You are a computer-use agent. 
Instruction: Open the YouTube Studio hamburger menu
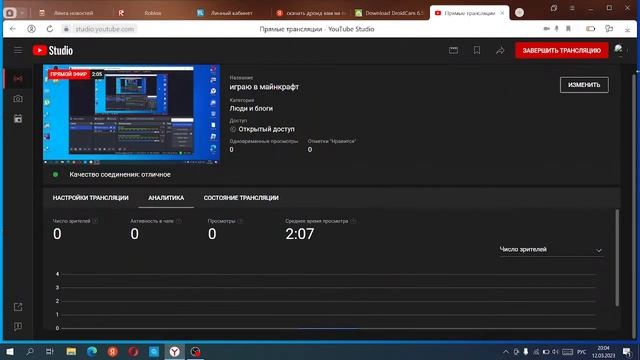[x=18, y=50]
